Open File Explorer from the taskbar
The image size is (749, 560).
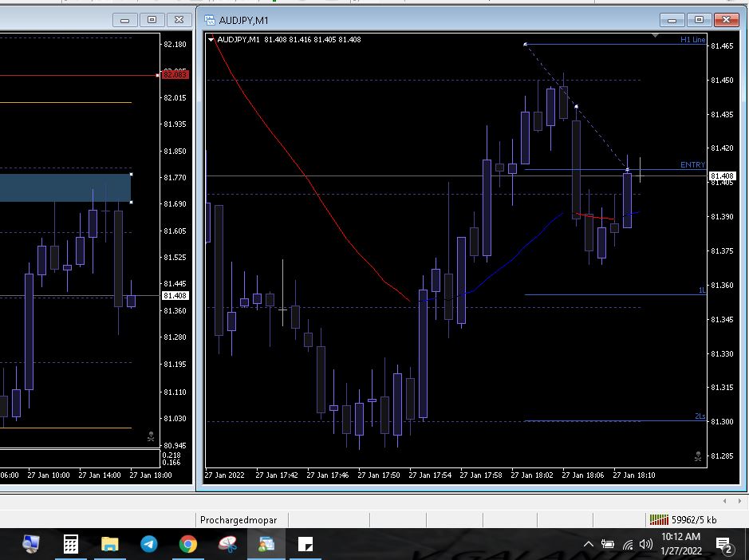coord(109,544)
